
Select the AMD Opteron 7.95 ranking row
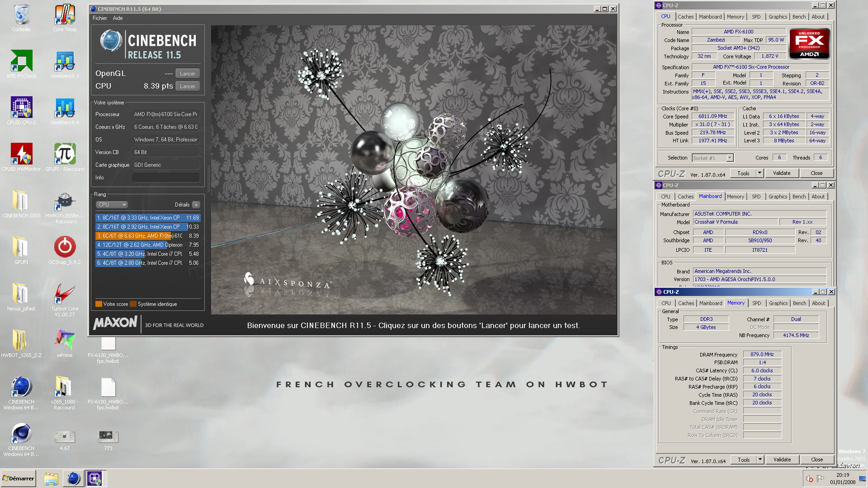tap(147, 245)
